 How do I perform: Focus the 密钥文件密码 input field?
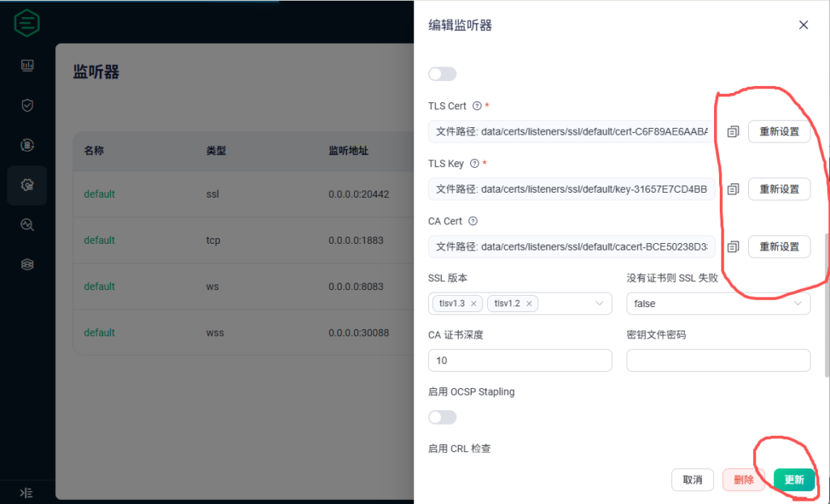point(718,361)
